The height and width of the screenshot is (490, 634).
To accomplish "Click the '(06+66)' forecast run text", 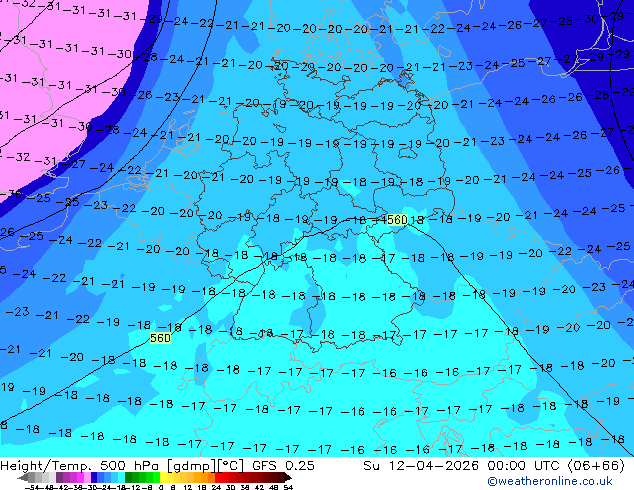I will pyautogui.click(x=596, y=465).
